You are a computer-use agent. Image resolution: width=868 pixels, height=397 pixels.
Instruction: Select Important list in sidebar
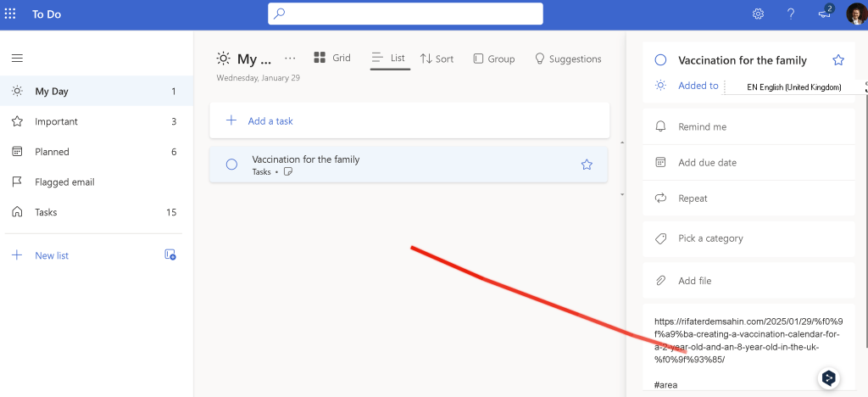click(x=97, y=121)
